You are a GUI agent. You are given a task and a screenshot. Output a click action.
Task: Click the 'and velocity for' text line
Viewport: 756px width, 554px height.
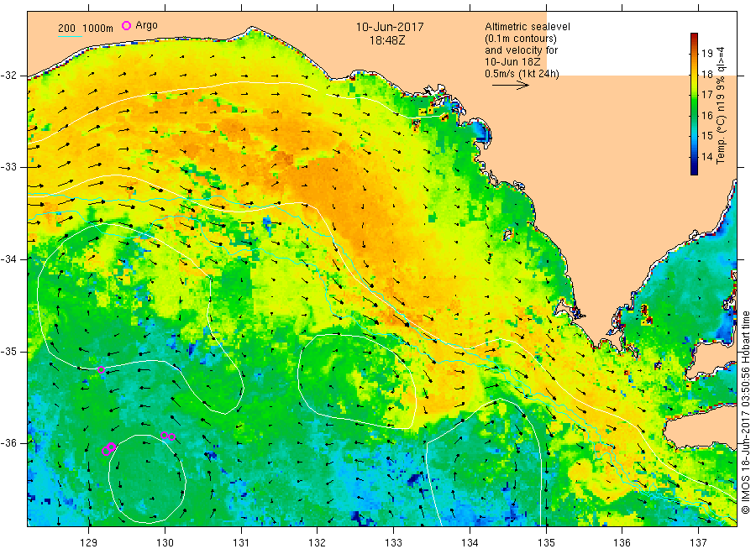point(521,50)
